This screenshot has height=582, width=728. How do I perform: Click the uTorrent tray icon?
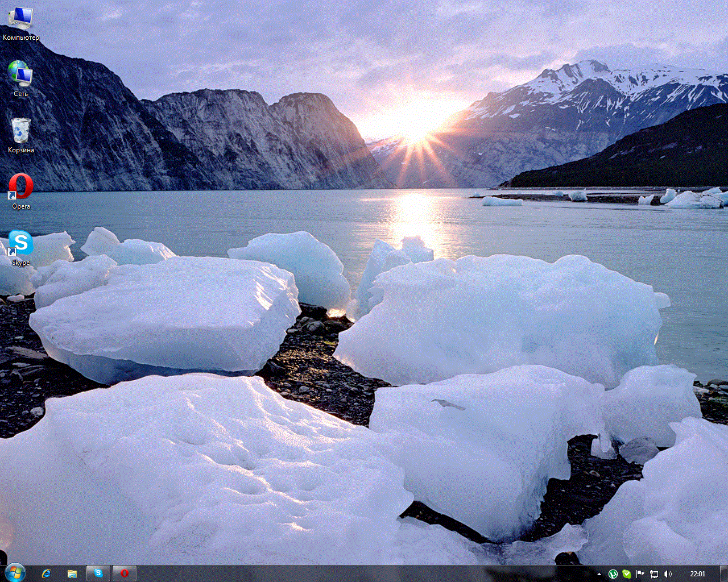[x=613, y=574]
